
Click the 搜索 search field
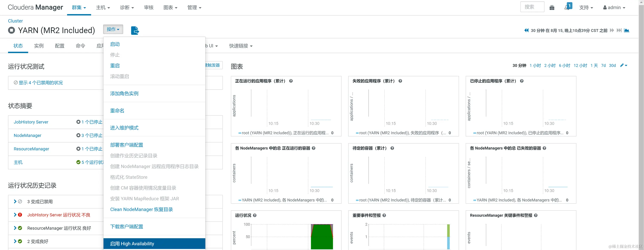(x=532, y=7)
